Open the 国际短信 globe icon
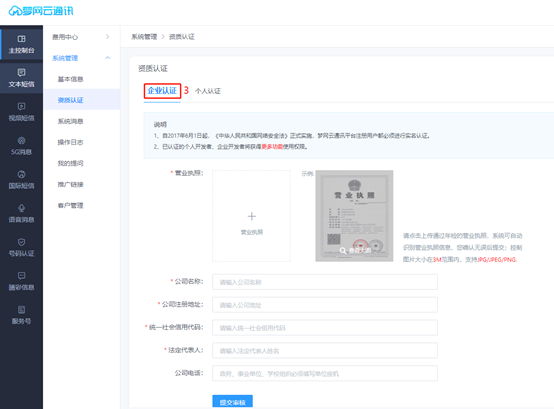This screenshot has width=554, height=409. (x=21, y=174)
